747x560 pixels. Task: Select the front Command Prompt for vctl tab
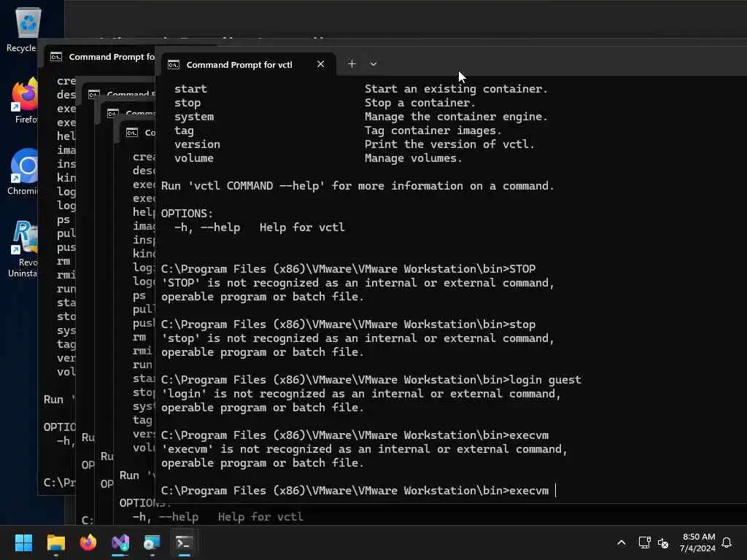pyautogui.click(x=248, y=64)
